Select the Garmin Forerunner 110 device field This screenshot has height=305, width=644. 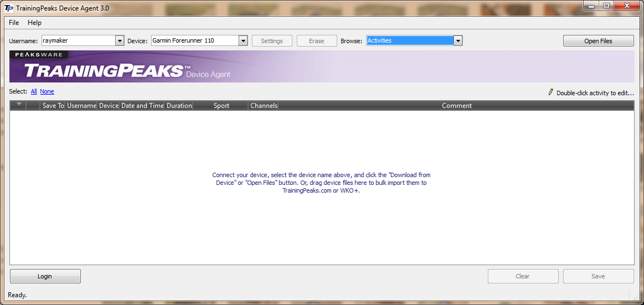(x=195, y=40)
